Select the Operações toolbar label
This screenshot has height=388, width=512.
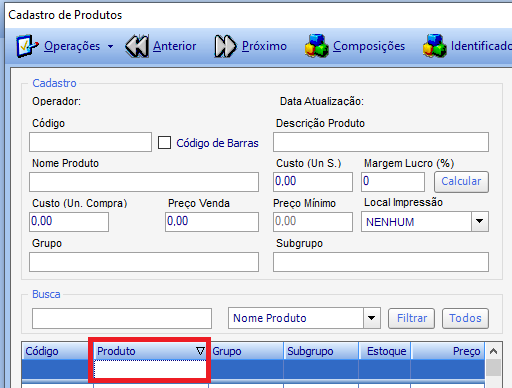click(72, 46)
